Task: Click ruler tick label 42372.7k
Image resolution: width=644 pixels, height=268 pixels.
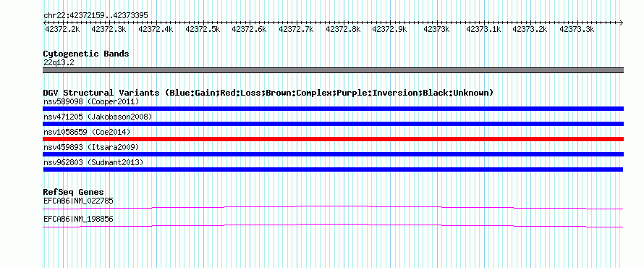Action: (296, 29)
